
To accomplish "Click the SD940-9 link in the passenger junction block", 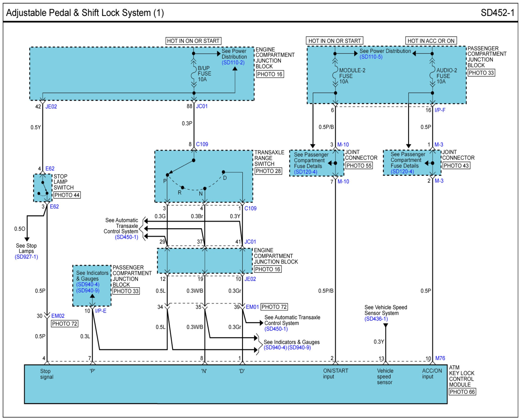I will pyautogui.click(x=88, y=291).
